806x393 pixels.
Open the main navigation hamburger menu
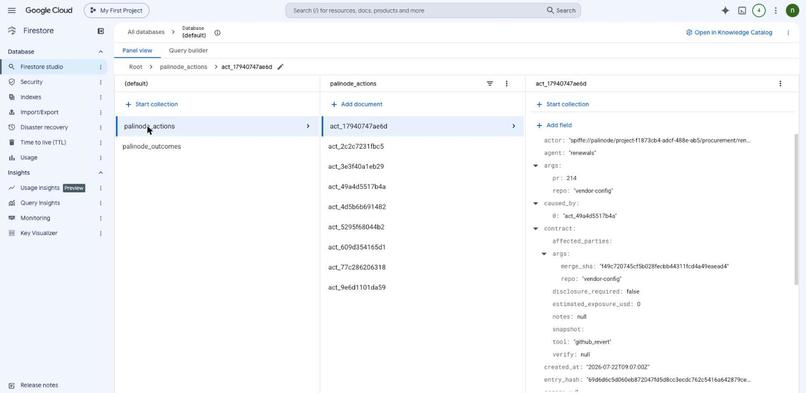[12, 10]
